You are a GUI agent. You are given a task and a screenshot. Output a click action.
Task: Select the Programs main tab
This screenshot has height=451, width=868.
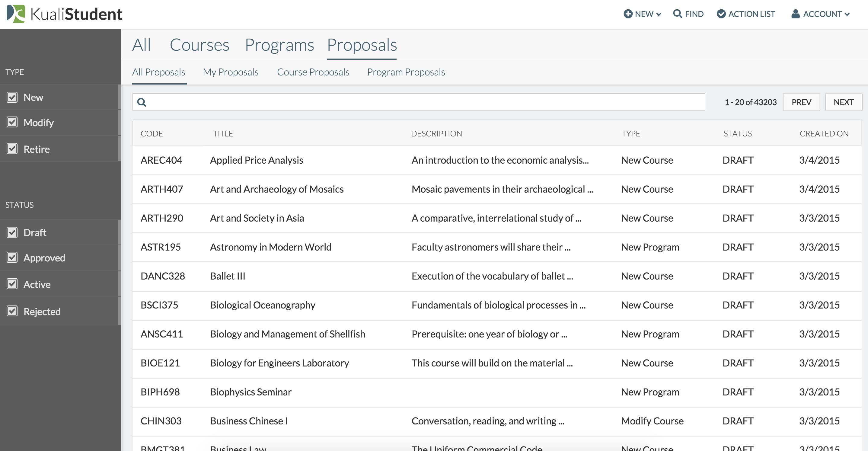279,44
